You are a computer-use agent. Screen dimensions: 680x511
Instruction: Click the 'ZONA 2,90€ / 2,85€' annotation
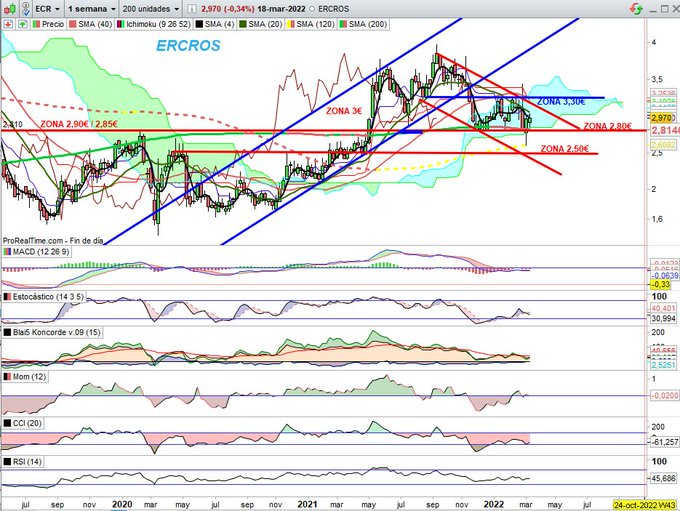[x=79, y=124]
